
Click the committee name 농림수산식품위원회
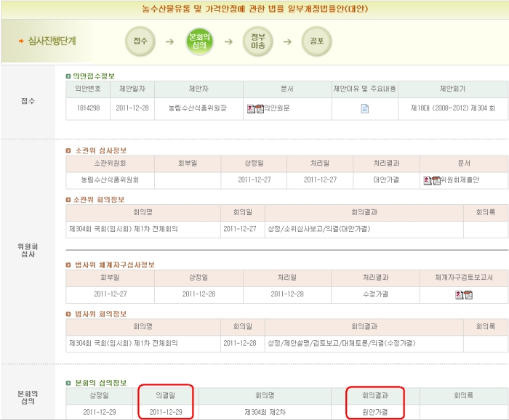[110, 180]
